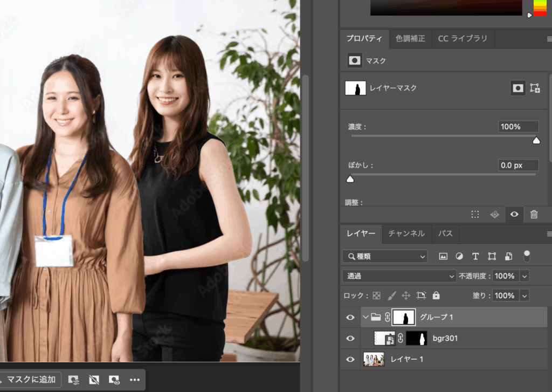This screenshot has height=392, width=552.
Task: Toggle visibility of the bgr301 layer
Action: click(350, 339)
